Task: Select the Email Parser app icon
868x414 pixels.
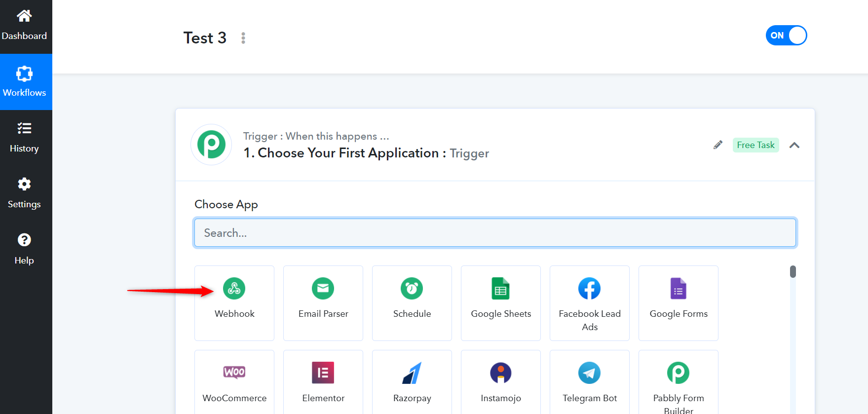Action: (323, 289)
